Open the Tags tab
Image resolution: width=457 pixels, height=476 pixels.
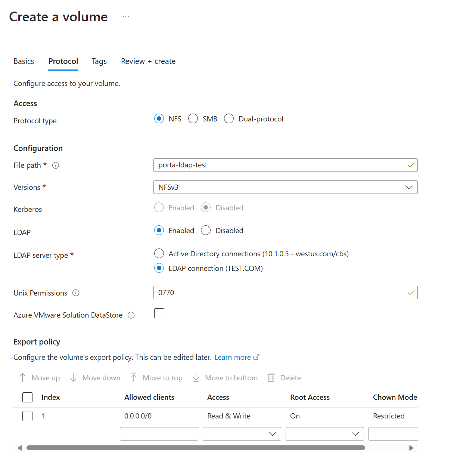pos(99,61)
